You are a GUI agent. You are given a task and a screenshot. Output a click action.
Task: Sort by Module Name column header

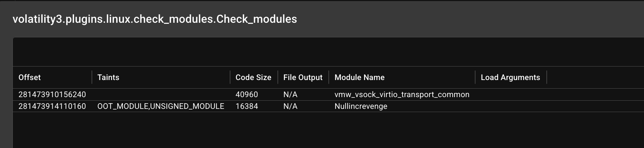[x=359, y=77]
